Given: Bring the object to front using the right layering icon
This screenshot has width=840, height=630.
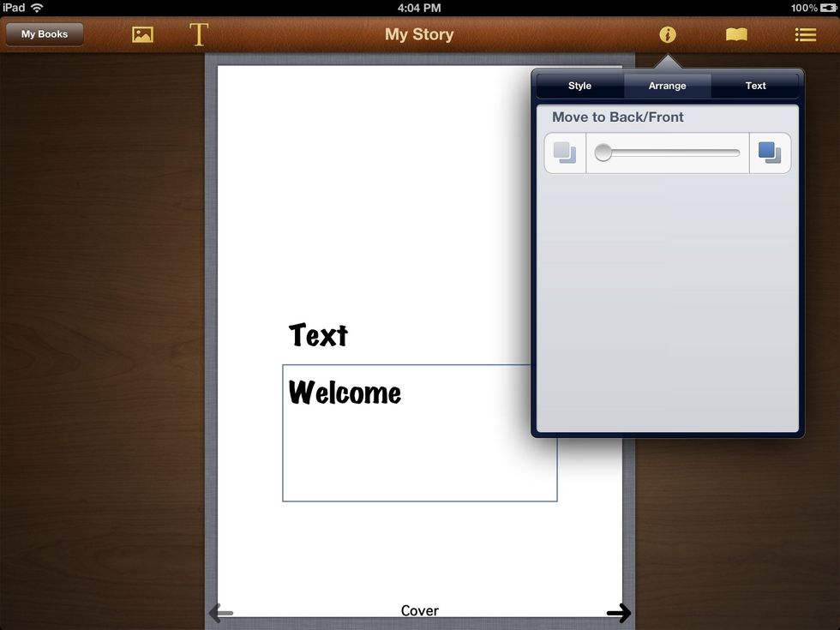Looking at the screenshot, I should tap(770, 152).
